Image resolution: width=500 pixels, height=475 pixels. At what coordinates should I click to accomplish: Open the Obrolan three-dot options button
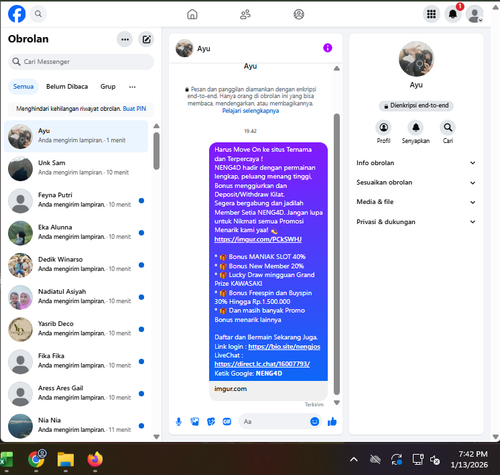pyautogui.click(x=125, y=39)
